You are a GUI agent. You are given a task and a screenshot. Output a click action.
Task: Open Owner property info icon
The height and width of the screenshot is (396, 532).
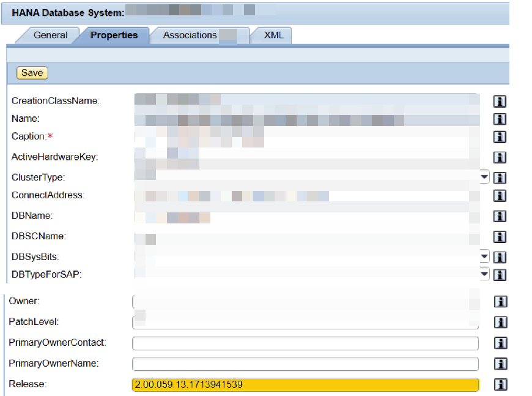coord(500,301)
